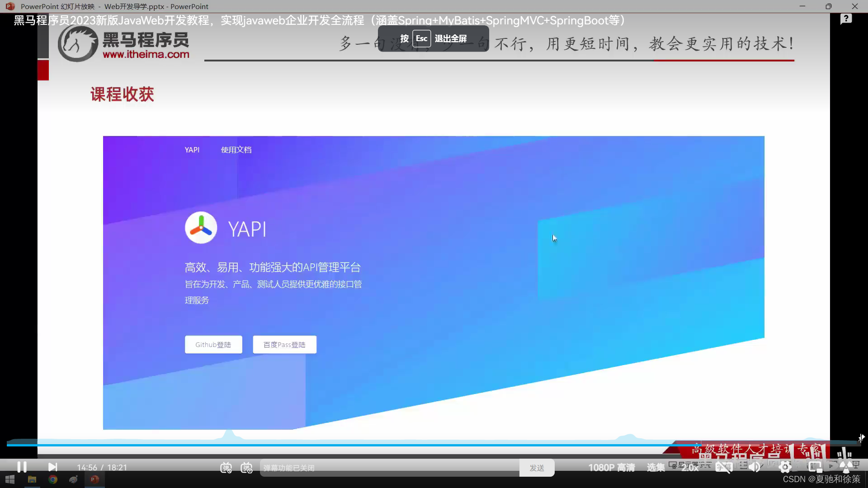Open the 2.0x playback speed menu
Image resolution: width=868 pixels, height=488 pixels.
click(690, 468)
